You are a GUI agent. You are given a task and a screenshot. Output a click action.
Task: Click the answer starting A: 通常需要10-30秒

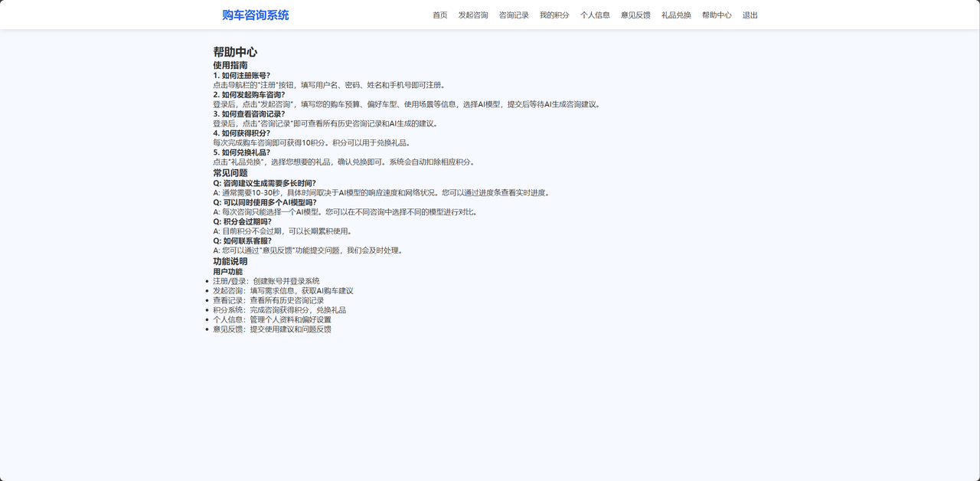click(381, 192)
